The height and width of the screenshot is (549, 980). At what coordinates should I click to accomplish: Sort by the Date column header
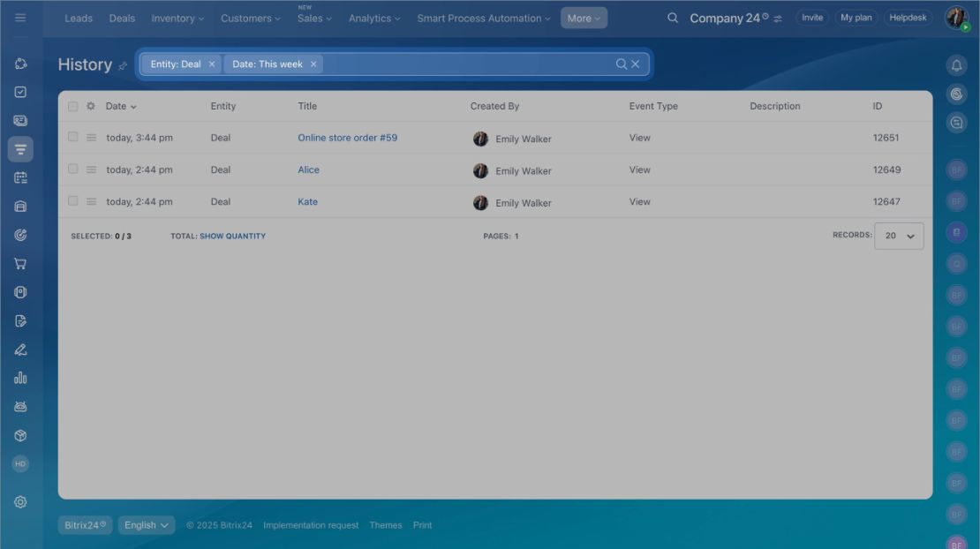(121, 106)
